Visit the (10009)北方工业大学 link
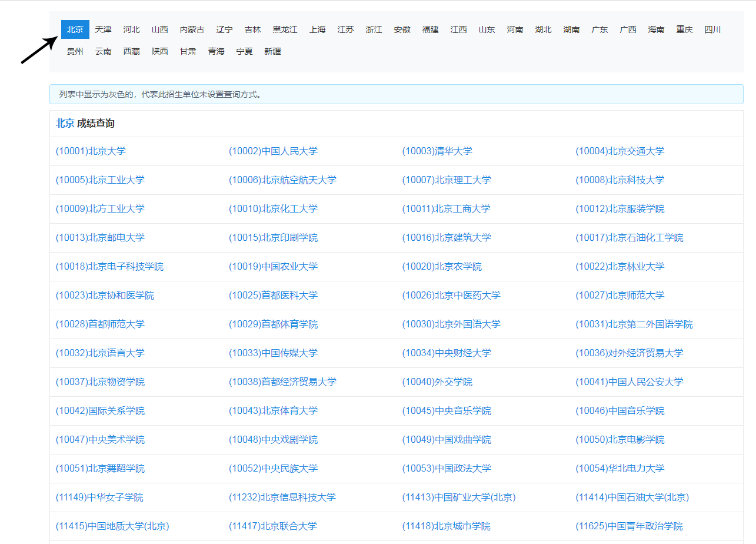Viewport: 756px width, 544px height. [x=100, y=209]
